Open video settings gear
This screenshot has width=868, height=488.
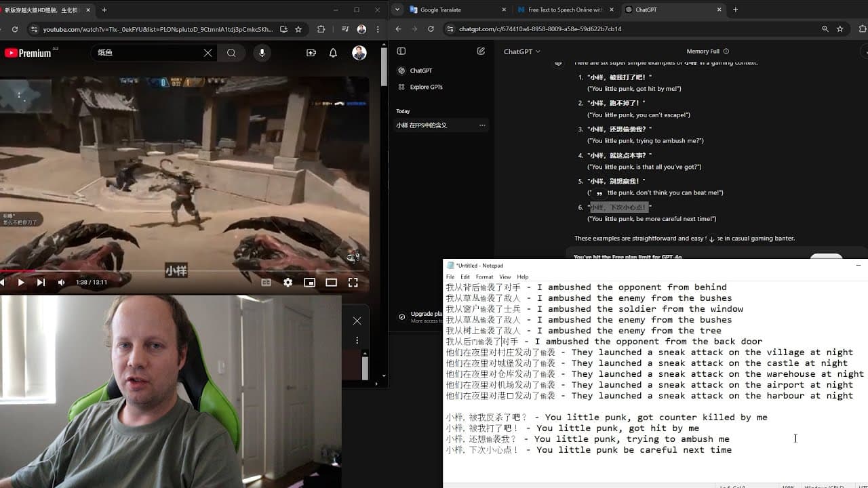point(288,283)
